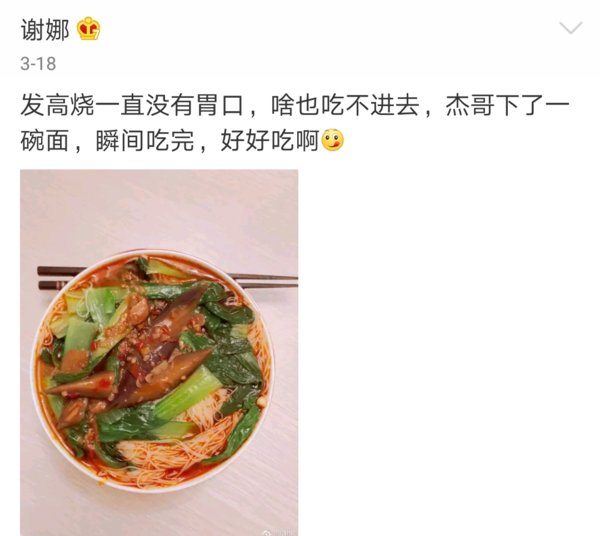Click the Weibo watermark on the photo
Viewport: 600px width, 536px height.
click(x=280, y=532)
